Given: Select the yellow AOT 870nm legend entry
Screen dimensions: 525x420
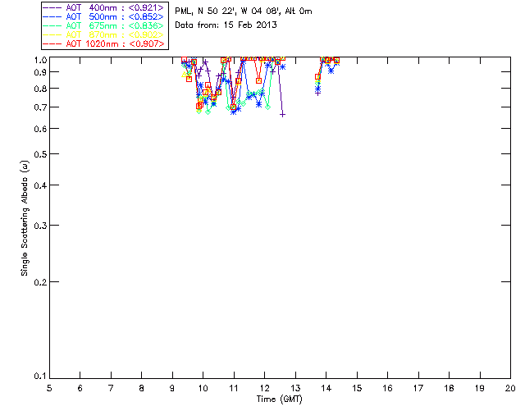Looking at the screenshot, I should [103, 34].
